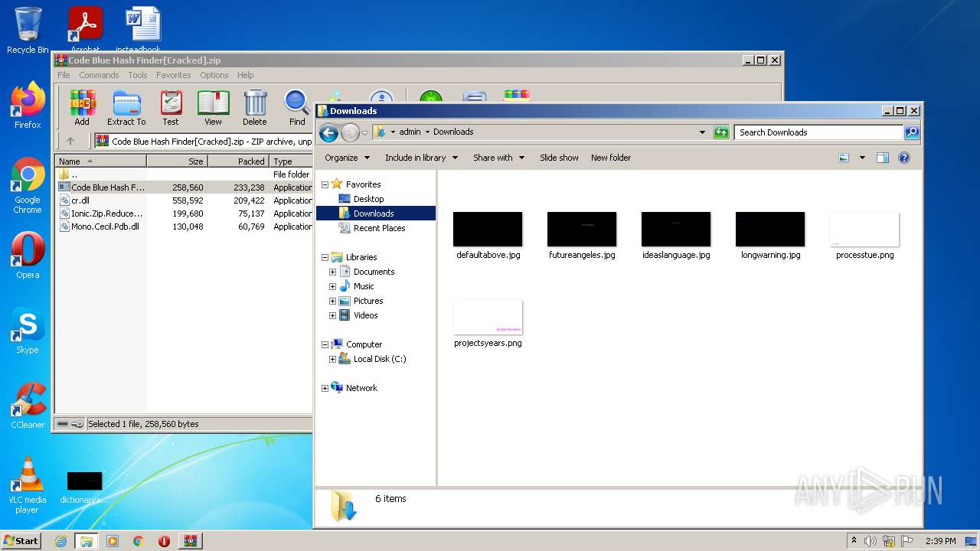Click the search magnifier in Downloads window

point(911,132)
